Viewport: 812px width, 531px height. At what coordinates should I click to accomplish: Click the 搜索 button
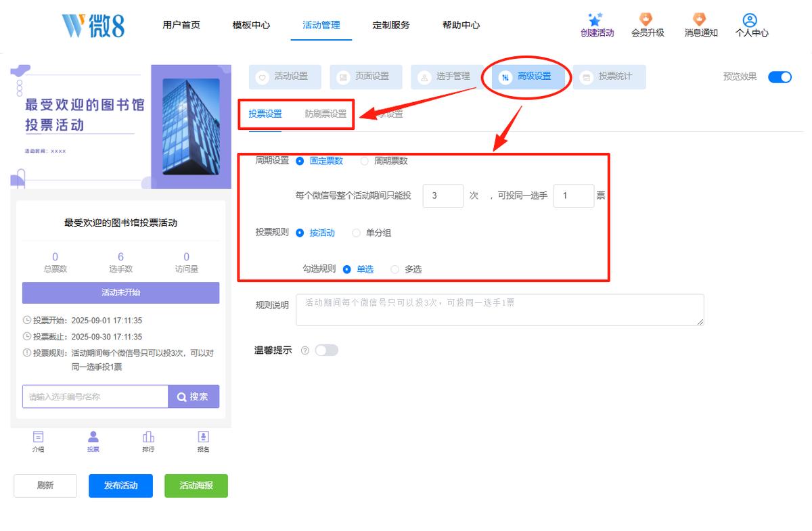194,396
